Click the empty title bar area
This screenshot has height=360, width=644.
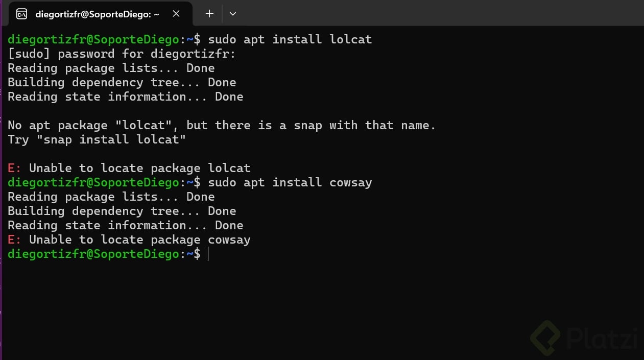[434, 14]
